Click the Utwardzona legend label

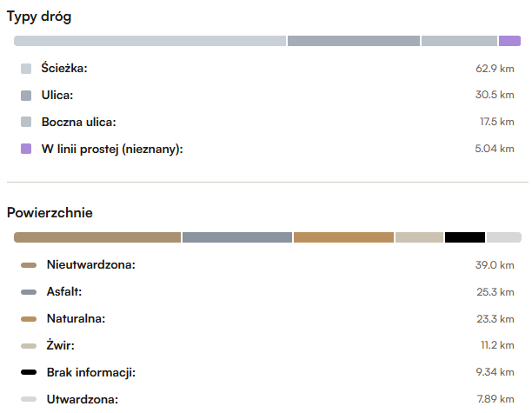[x=83, y=399]
